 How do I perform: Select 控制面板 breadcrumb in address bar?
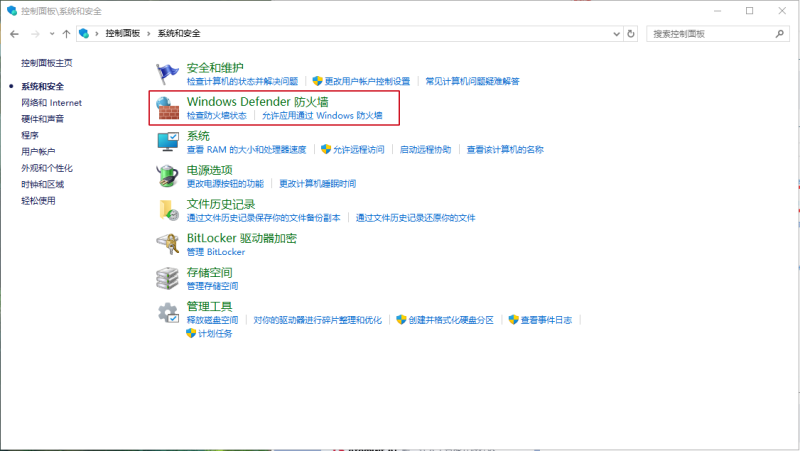click(x=122, y=34)
